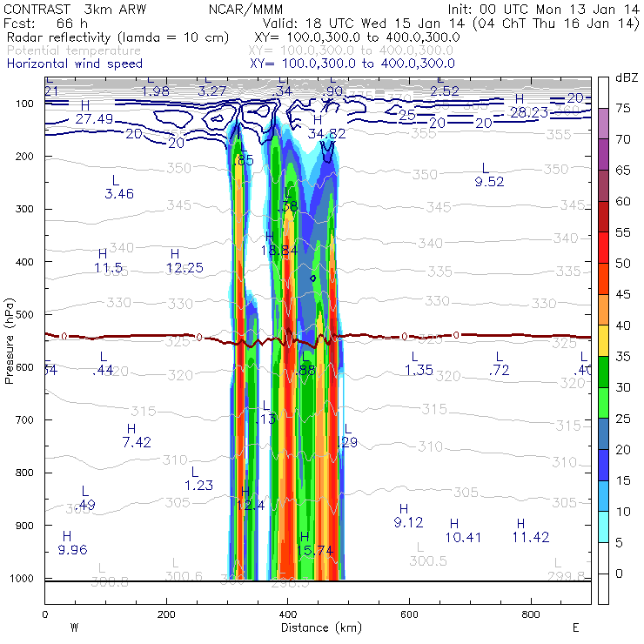Select the wind minimum value '3.46'
Viewport: 644px width, 644px height.
click(x=119, y=194)
